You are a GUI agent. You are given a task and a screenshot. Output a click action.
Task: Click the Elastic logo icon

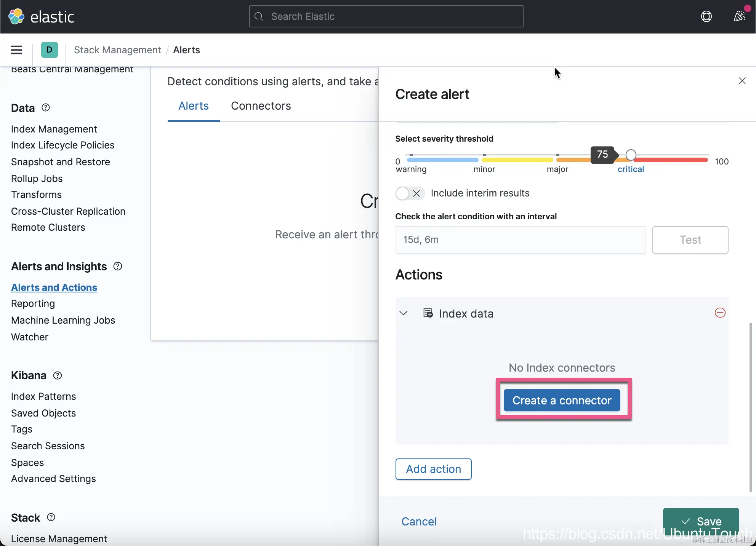16,16
